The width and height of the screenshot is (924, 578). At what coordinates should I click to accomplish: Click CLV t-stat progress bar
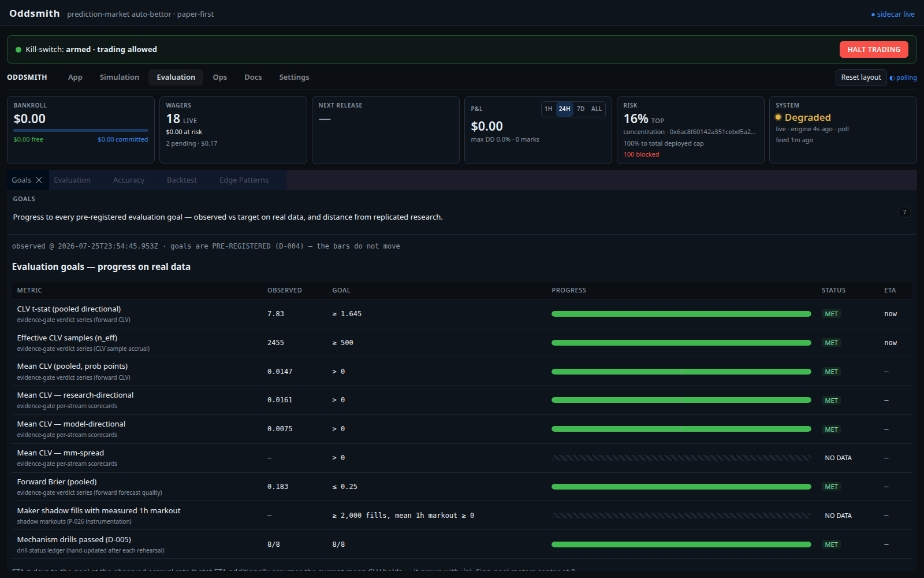[x=681, y=314]
